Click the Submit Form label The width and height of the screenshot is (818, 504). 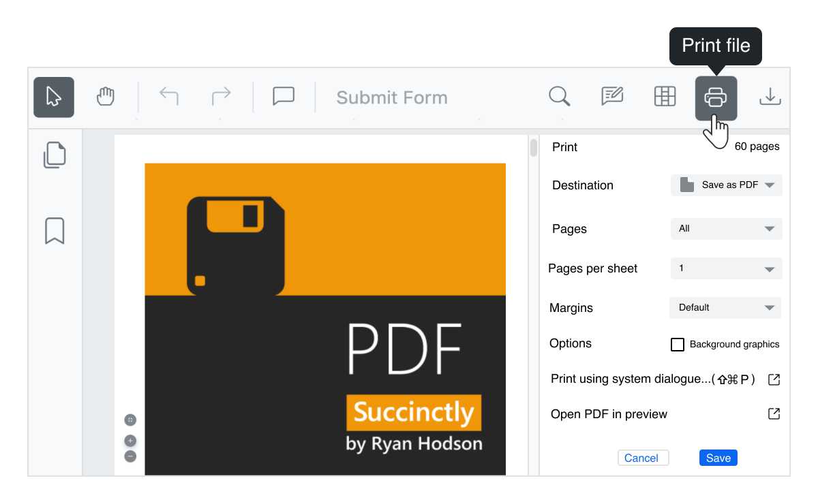coord(391,97)
